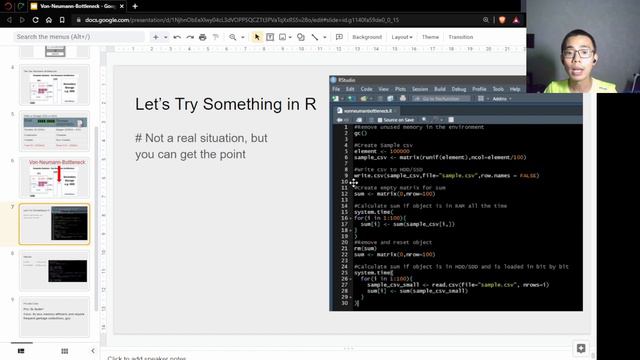Click RStudio Print icon

click(403, 99)
